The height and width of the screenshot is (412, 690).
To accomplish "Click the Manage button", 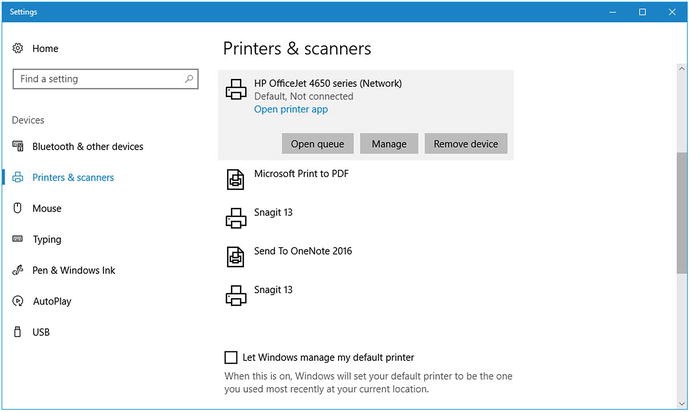I will point(389,143).
